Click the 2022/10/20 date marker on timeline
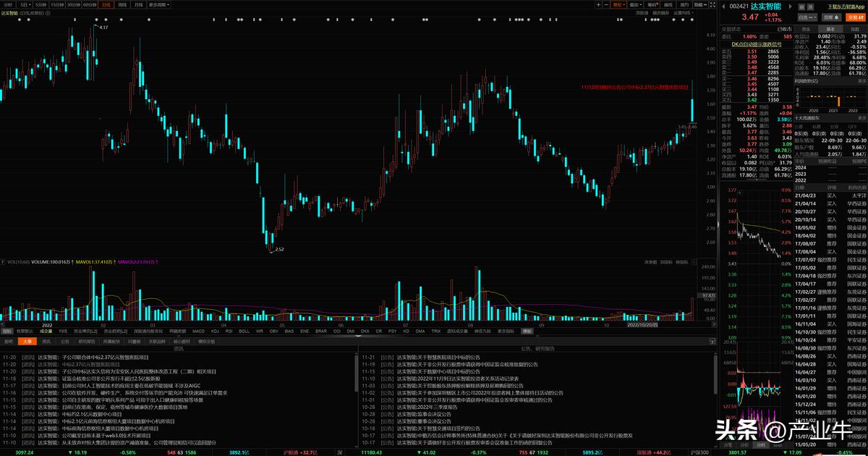868x456 pixels. point(642,325)
